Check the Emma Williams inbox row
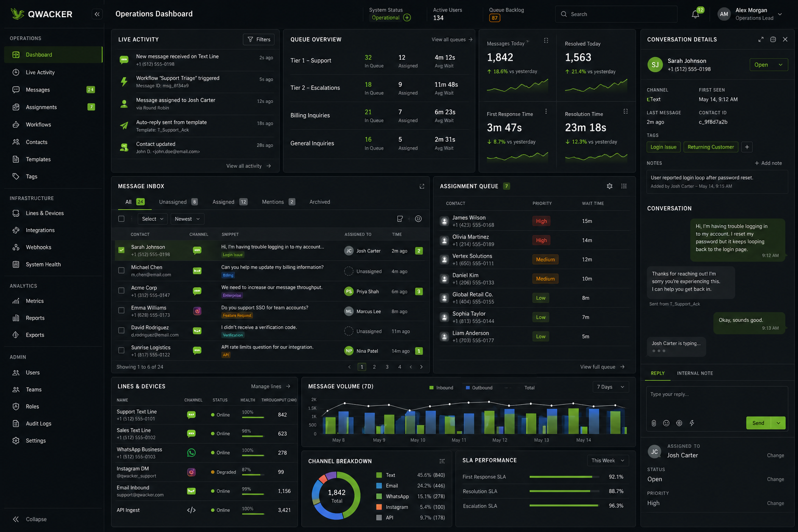The width and height of the screenshot is (798, 532). coord(121,310)
